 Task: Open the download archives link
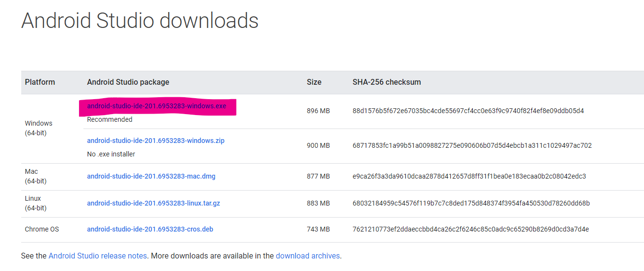(308, 256)
